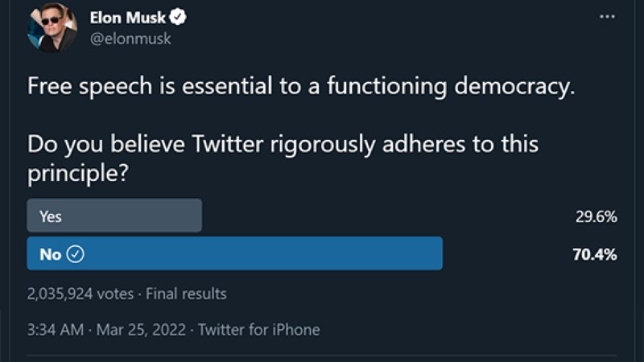Screen dimensions: 644x362
Task: Click the "Yes" option label text
Action: tap(50, 216)
